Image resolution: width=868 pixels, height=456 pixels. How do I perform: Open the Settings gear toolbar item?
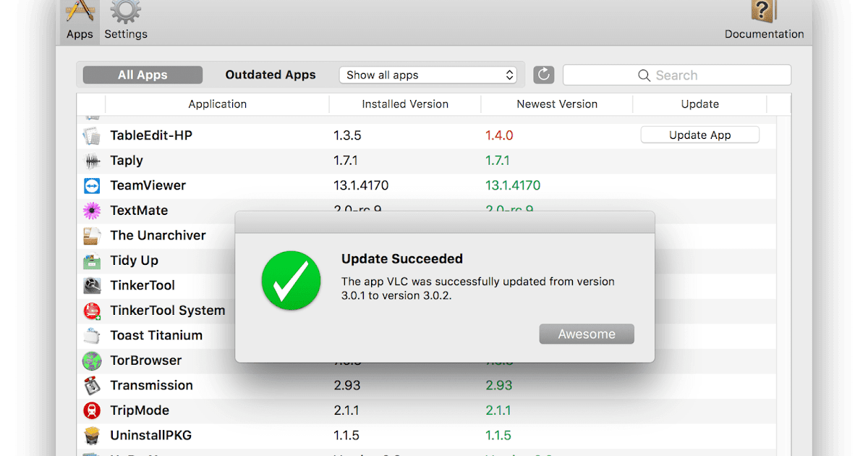point(126,22)
